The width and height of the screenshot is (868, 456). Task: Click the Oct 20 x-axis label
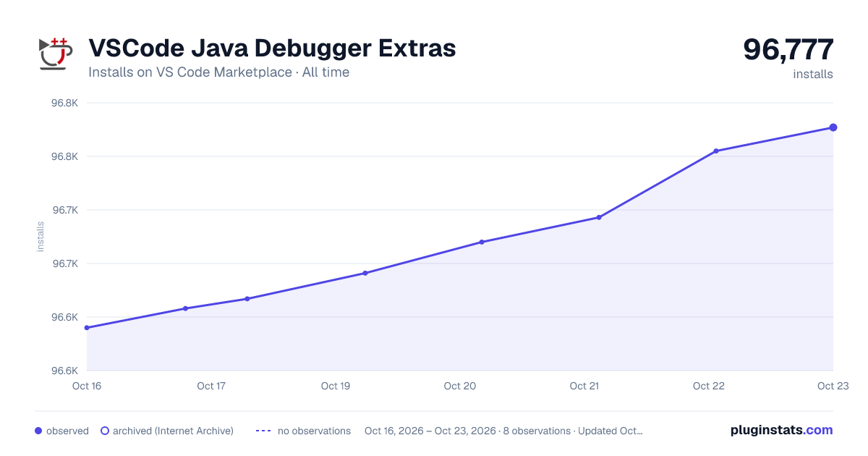[460, 386]
